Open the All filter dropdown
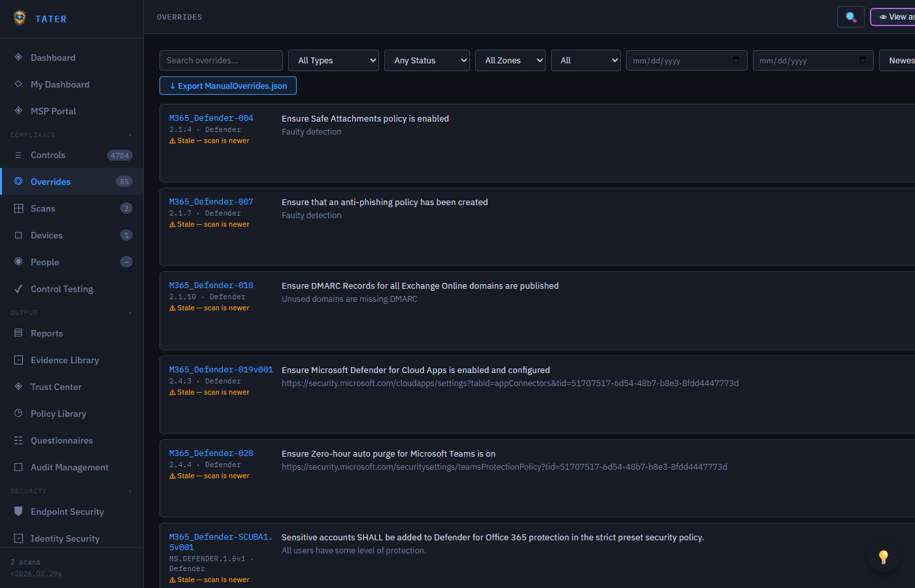The width and height of the screenshot is (915, 588). coord(586,60)
